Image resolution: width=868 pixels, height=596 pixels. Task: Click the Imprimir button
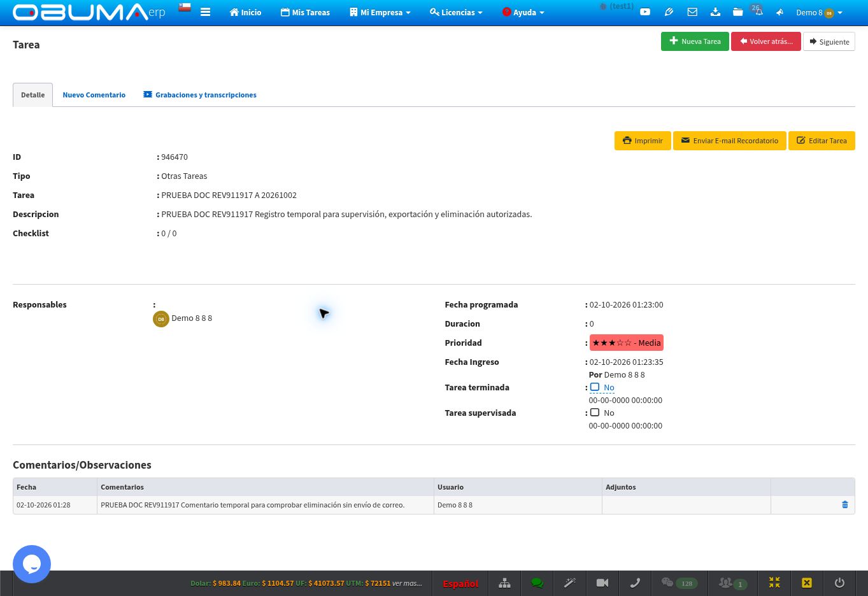(x=643, y=141)
